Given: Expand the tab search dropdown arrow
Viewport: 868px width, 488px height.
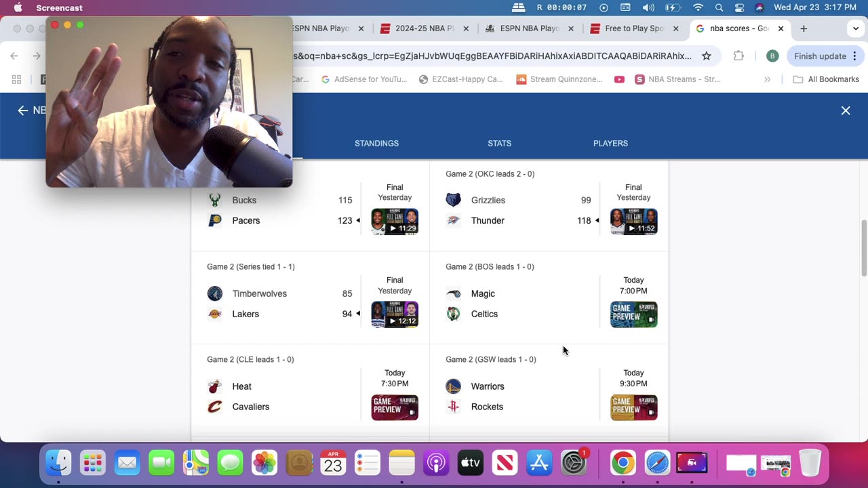Looking at the screenshot, I should click(x=855, y=28).
